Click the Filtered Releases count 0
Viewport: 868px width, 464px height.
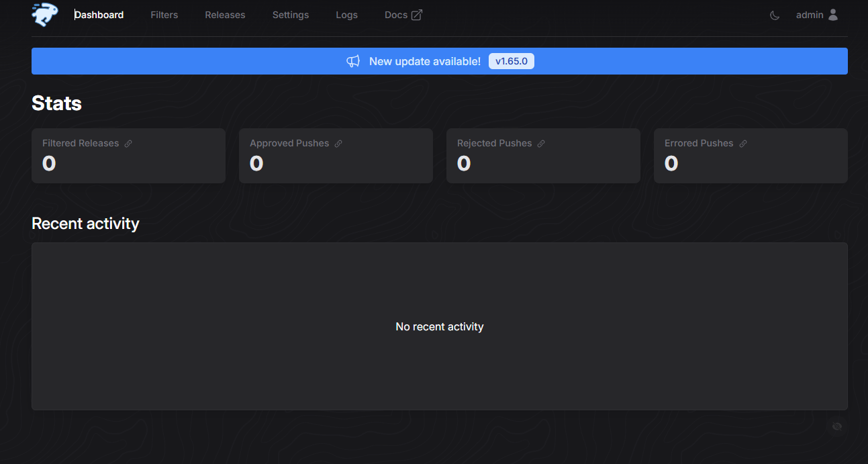[x=49, y=163]
